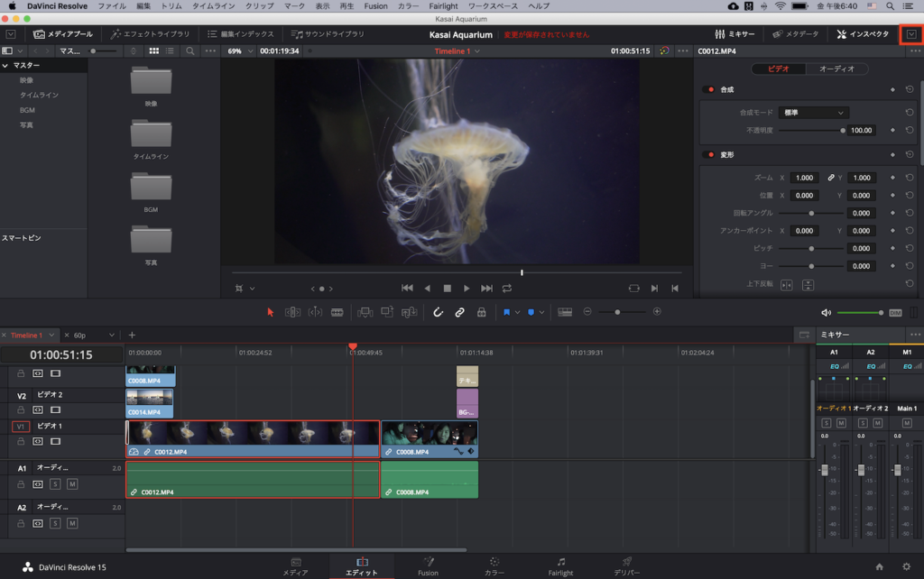Toggle timeline snapping magnet icon
Viewport: 924px width, 579px height.
pos(438,312)
